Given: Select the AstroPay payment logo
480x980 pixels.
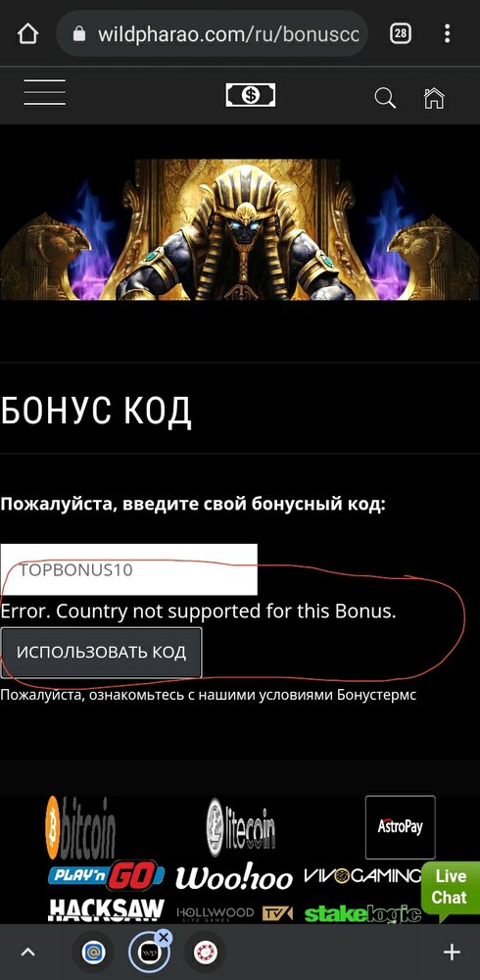Looking at the screenshot, I should 400,827.
